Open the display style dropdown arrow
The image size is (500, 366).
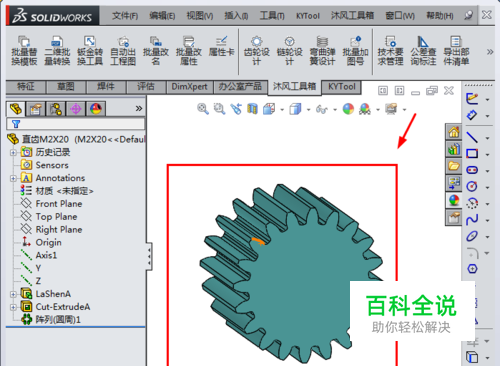coord(308,110)
